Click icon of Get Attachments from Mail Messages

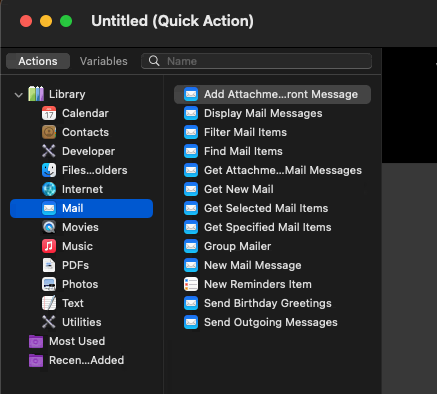191,170
